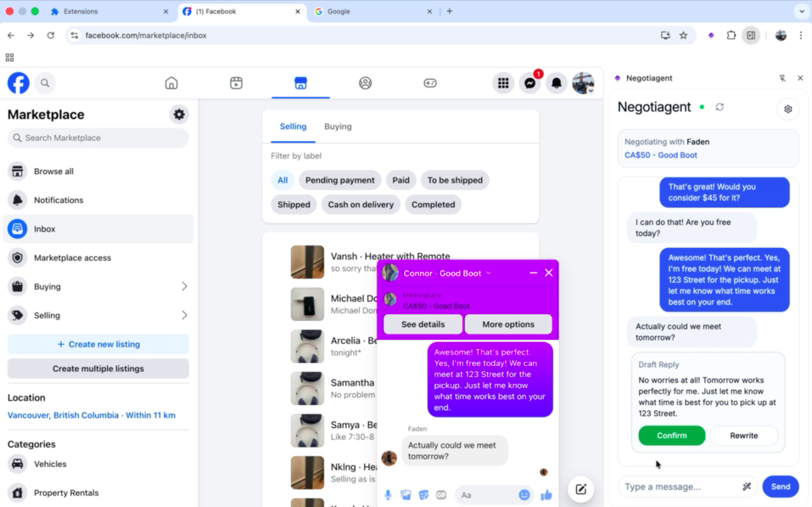Open the Groups icon in top nav
The width and height of the screenshot is (812, 507).
point(365,83)
